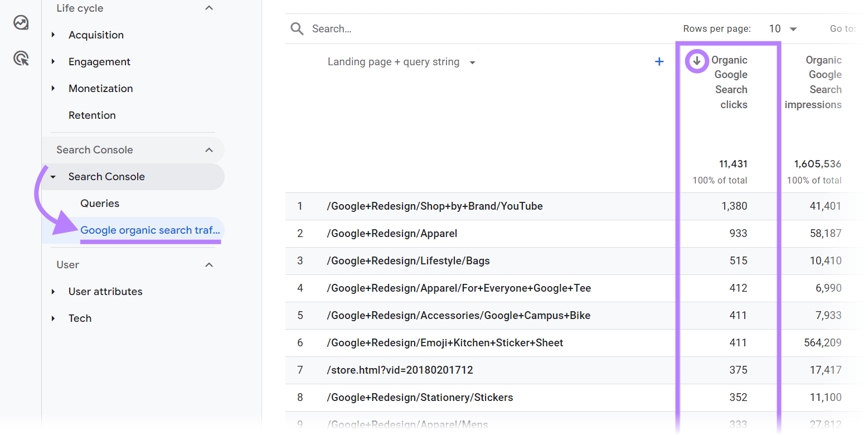Click row /store.html?vid=20180201712
Image resolution: width=868 pixels, height=435 pixels.
[x=400, y=370]
